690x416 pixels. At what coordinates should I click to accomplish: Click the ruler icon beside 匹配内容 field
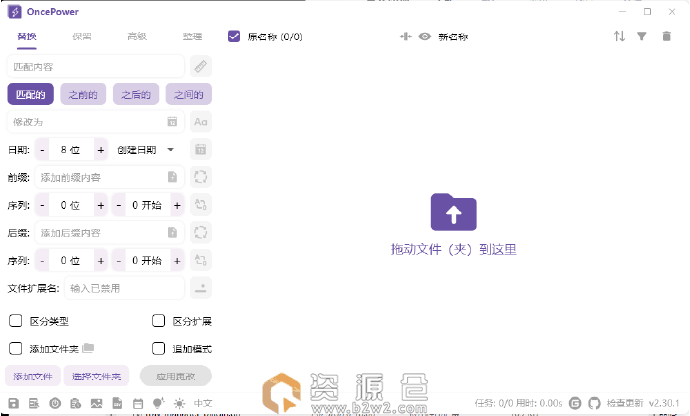(201, 66)
